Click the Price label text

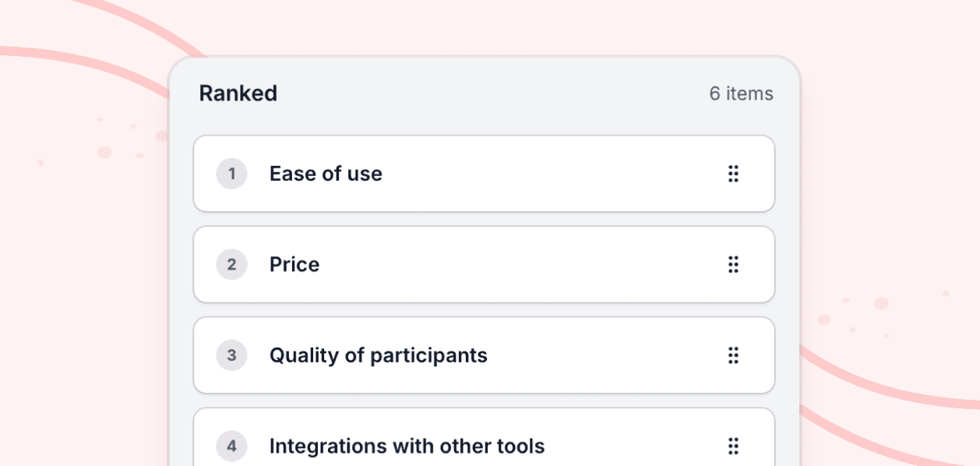294,265
